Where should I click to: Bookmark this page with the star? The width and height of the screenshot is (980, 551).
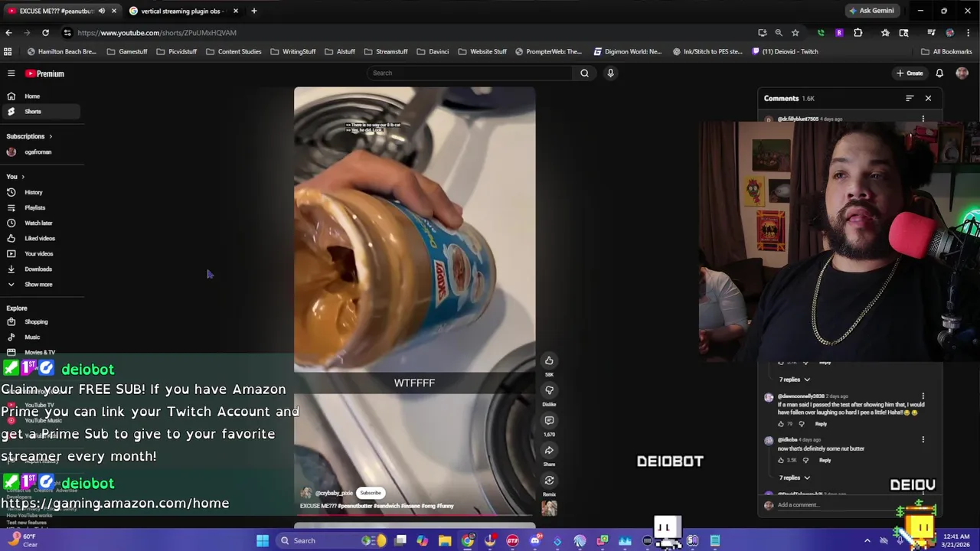point(795,33)
